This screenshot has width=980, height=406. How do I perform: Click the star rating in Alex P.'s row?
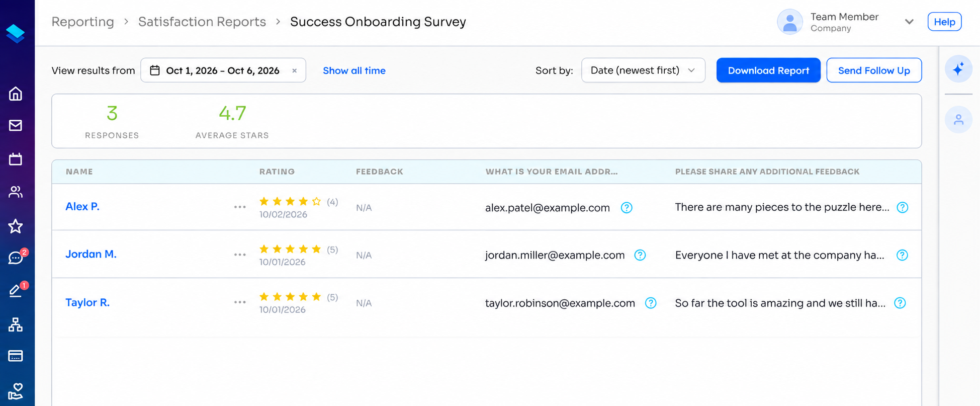(x=290, y=202)
